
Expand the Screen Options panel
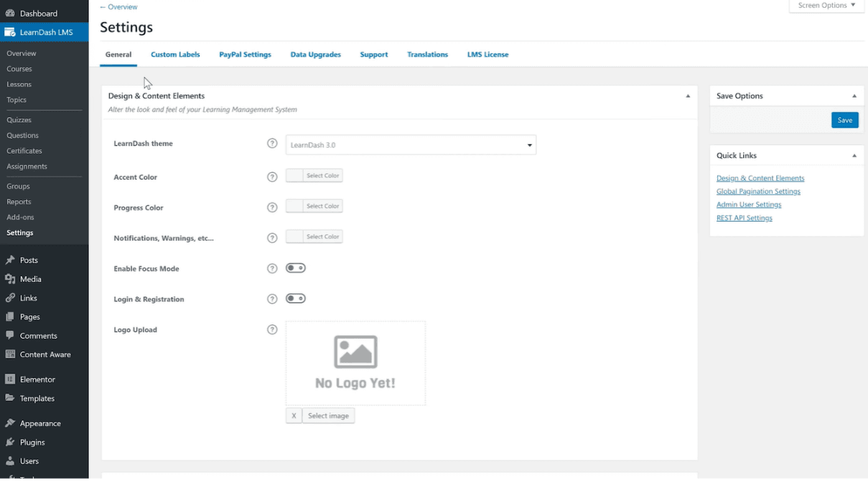point(826,6)
